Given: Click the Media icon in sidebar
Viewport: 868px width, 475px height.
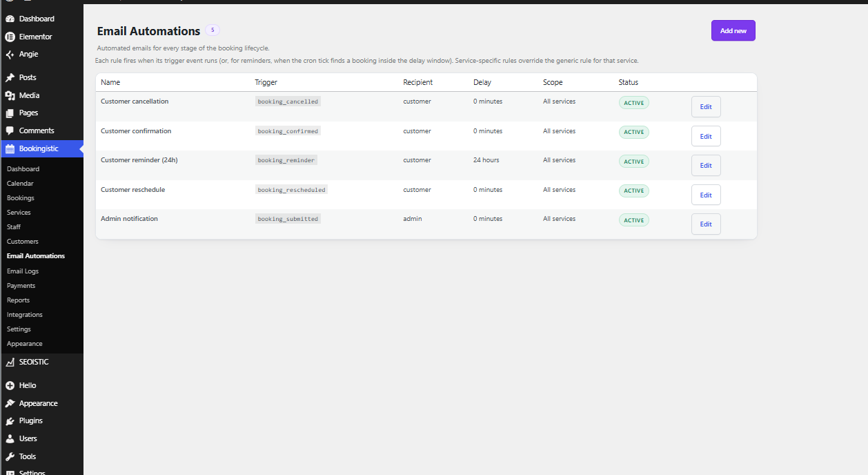Looking at the screenshot, I should tap(10, 95).
